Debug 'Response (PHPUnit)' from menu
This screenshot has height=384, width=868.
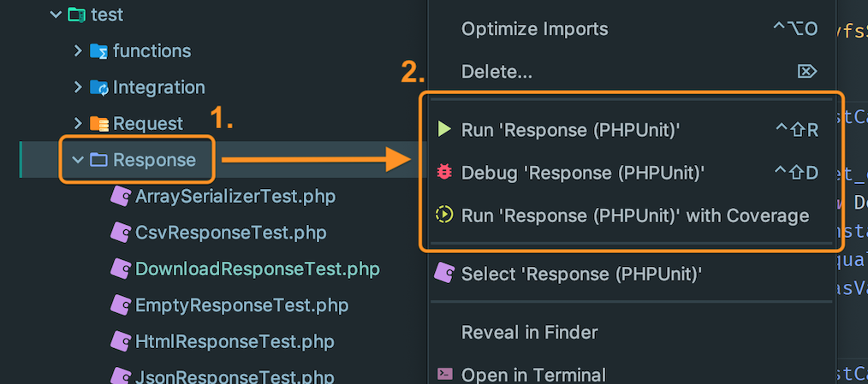coord(633,172)
